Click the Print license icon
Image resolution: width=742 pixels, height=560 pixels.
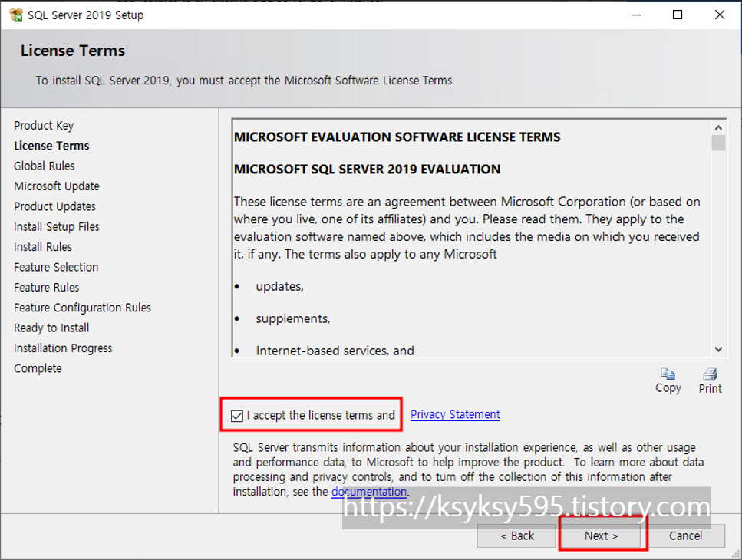point(710,374)
